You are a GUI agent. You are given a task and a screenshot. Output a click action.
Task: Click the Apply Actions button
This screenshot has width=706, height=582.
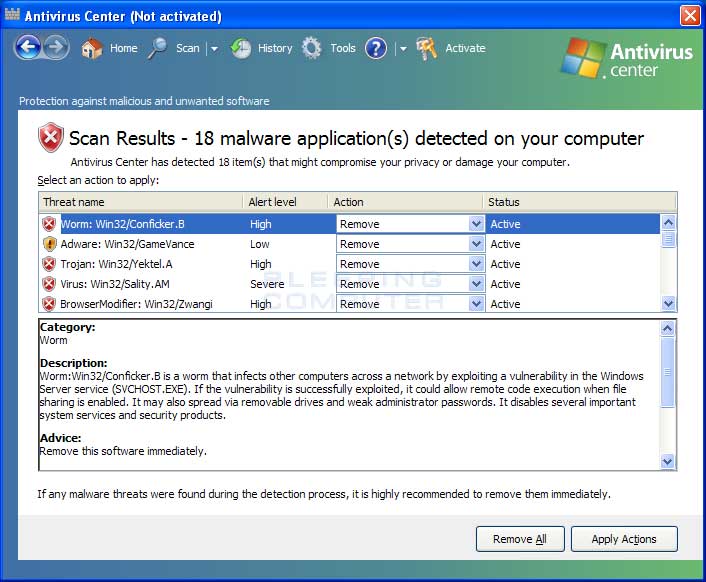(x=624, y=539)
